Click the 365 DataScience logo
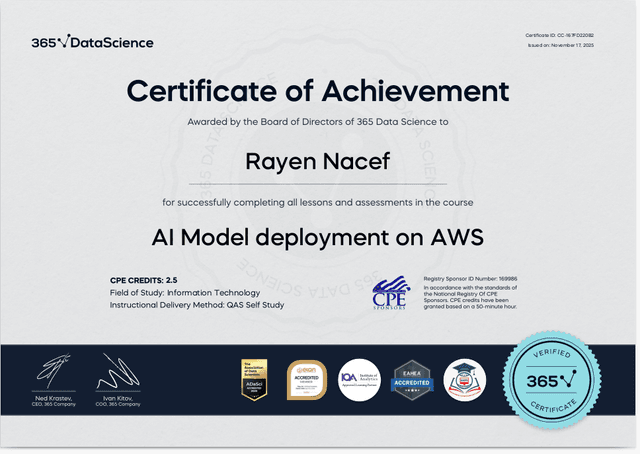The height and width of the screenshot is (454, 640). [92, 42]
